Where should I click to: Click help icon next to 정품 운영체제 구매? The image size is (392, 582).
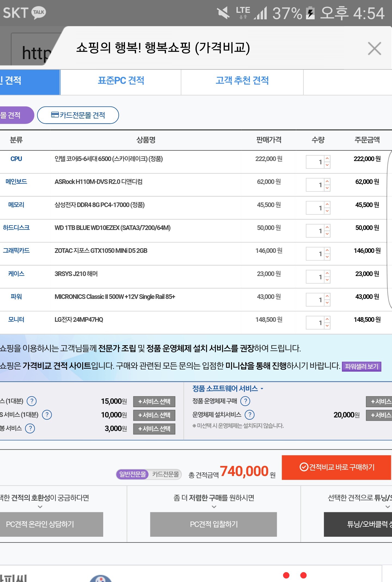[245, 401]
